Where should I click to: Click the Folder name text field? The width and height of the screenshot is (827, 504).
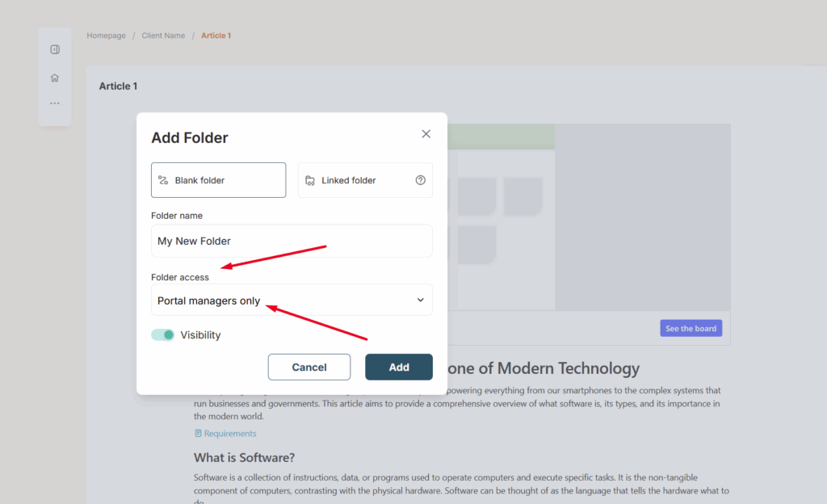click(x=292, y=241)
